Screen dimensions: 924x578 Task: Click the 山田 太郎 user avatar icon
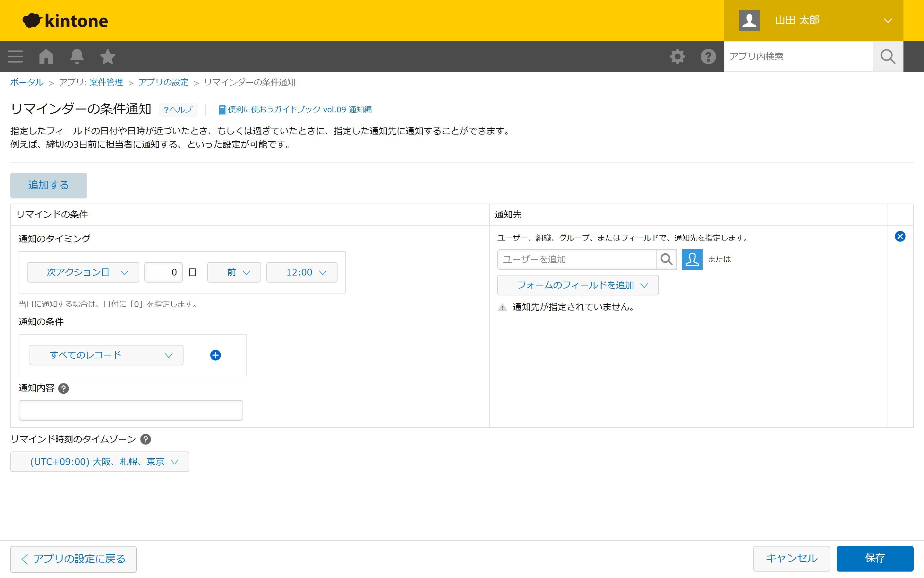pyautogui.click(x=749, y=20)
